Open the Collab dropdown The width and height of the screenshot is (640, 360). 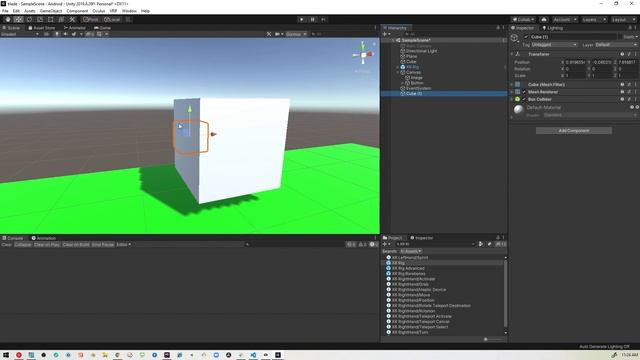click(523, 20)
